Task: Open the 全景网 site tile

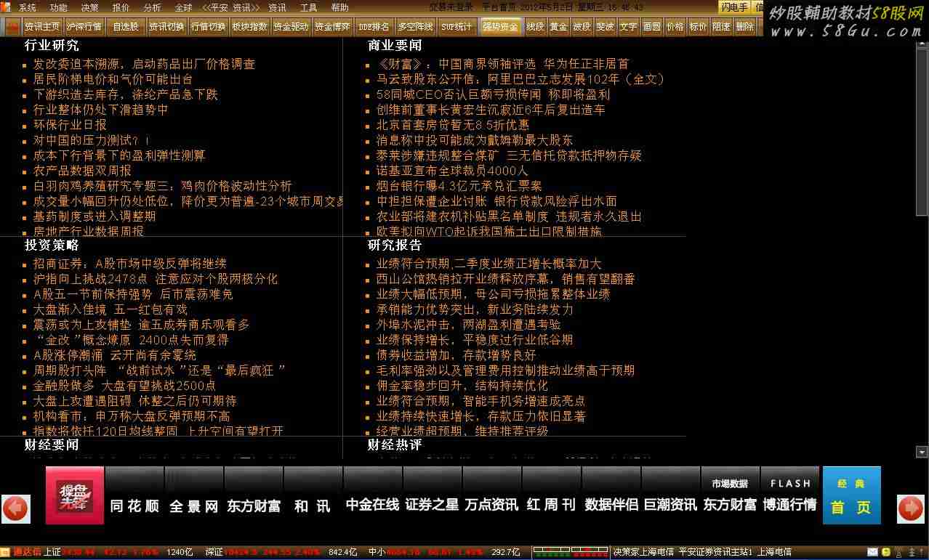Action: click(x=194, y=495)
